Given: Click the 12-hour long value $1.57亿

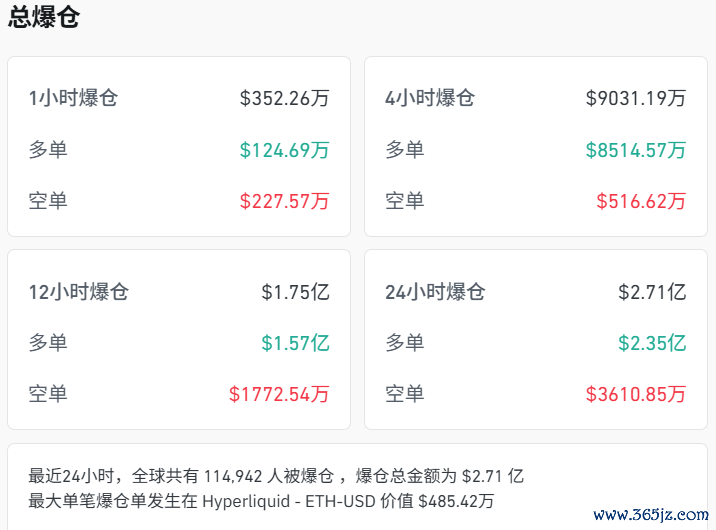Looking at the screenshot, I should pyautogui.click(x=295, y=343).
